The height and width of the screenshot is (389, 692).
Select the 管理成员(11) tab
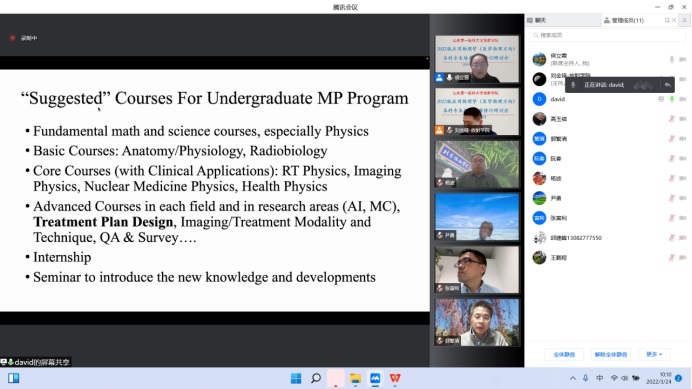[x=624, y=20]
